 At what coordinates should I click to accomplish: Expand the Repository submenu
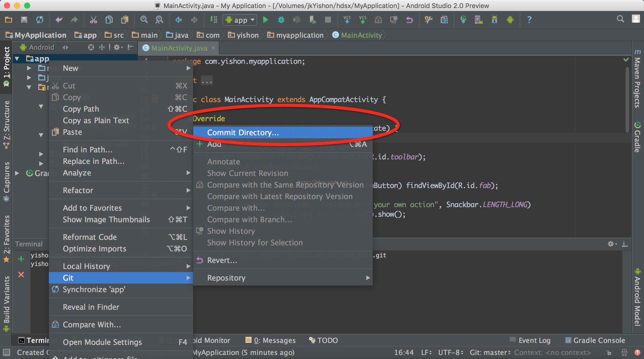pos(283,278)
